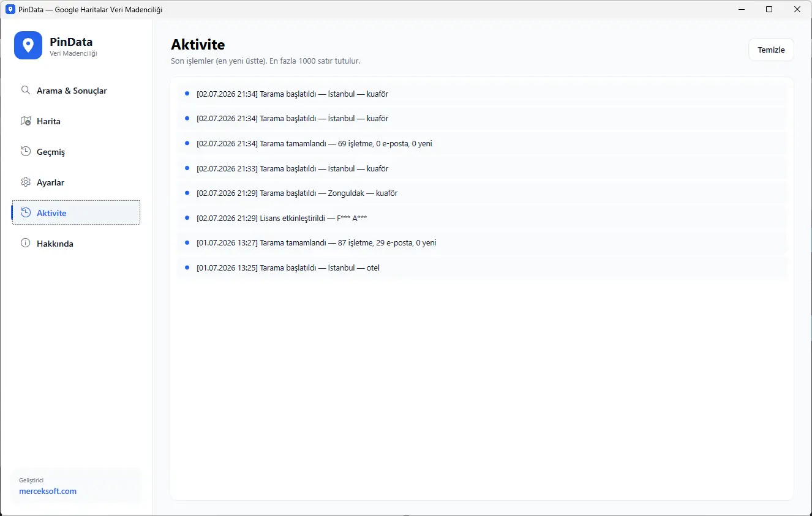Clear the log with the Temizle button
The height and width of the screenshot is (516, 812).
[x=771, y=50]
